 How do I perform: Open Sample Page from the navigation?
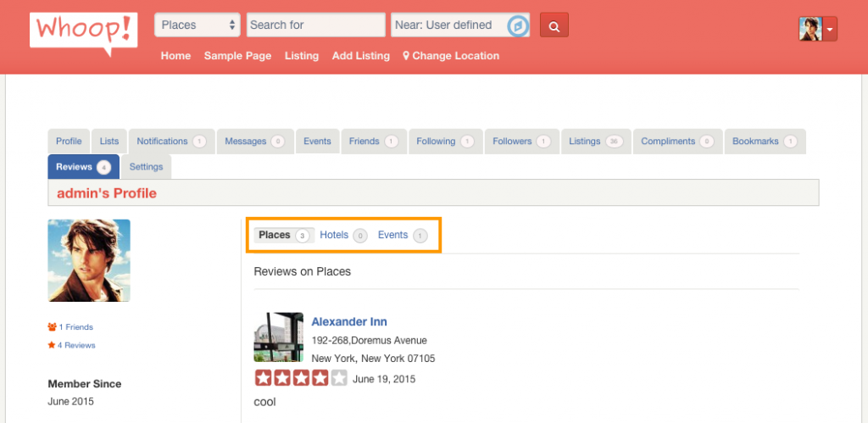[237, 56]
